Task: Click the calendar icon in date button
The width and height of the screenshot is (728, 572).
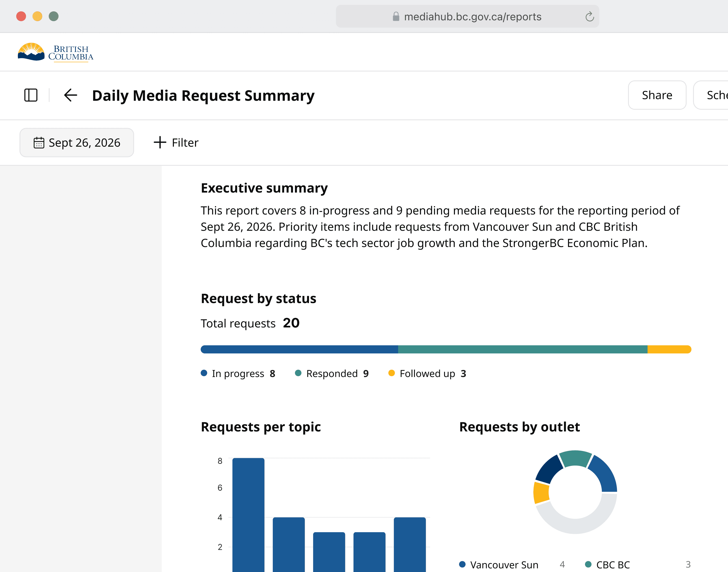Action: point(39,143)
